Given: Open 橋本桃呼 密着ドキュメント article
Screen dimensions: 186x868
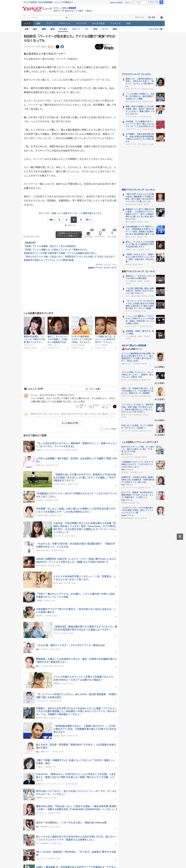Looking at the screenshot, I should click(76, 445).
